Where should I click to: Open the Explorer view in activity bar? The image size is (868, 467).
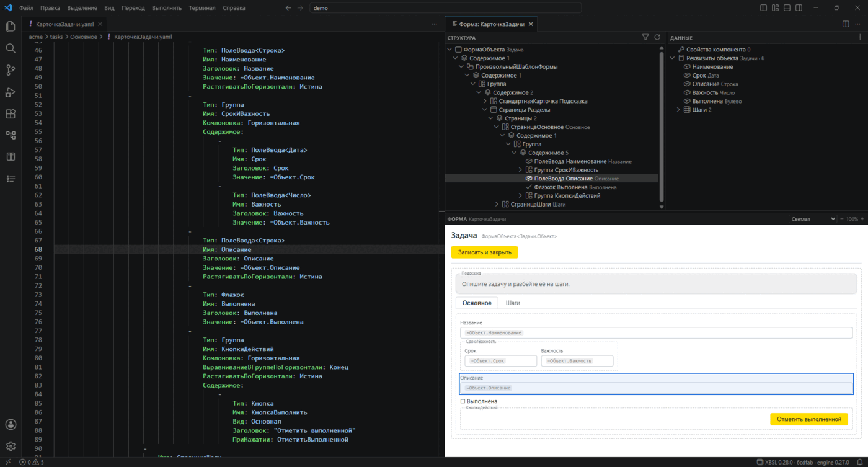(11, 27)
